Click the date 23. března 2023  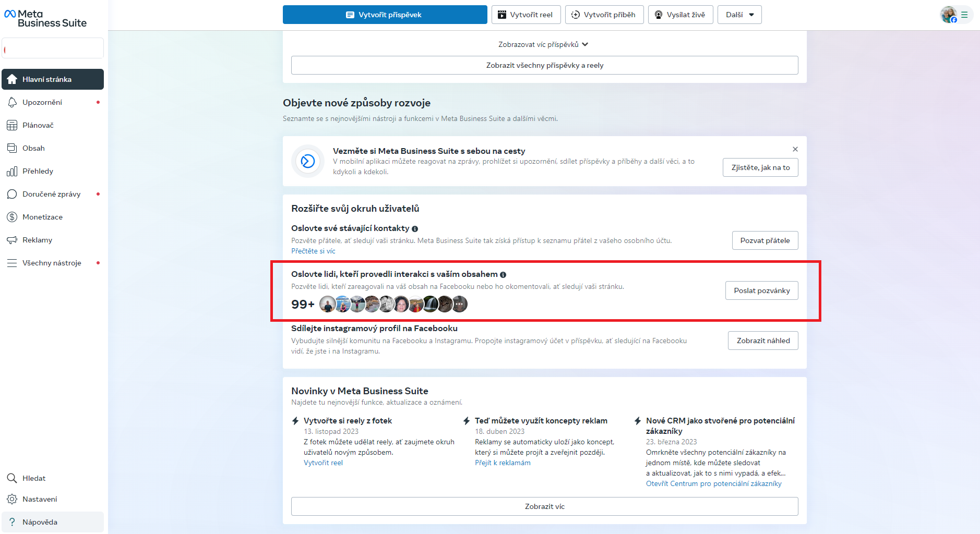tap(672, 442)
